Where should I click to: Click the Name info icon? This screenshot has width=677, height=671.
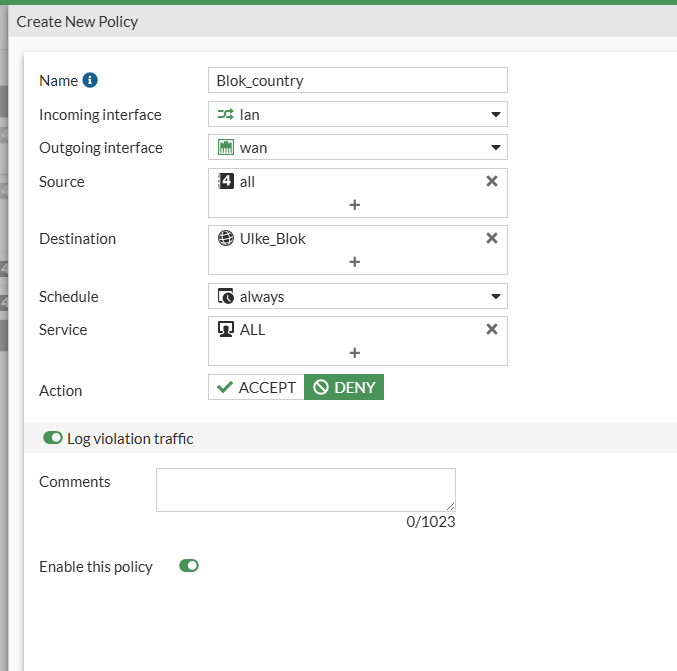pyautogui.click(x=90, y=80)
